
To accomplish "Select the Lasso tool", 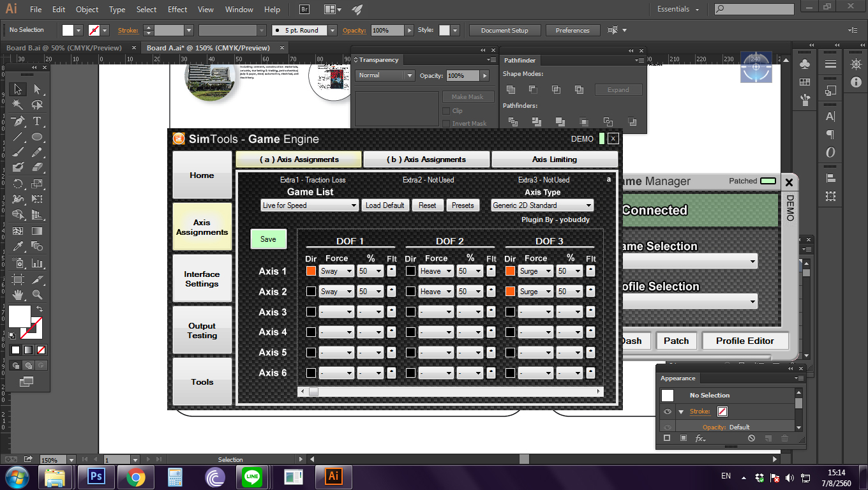I will coord(37,105).
